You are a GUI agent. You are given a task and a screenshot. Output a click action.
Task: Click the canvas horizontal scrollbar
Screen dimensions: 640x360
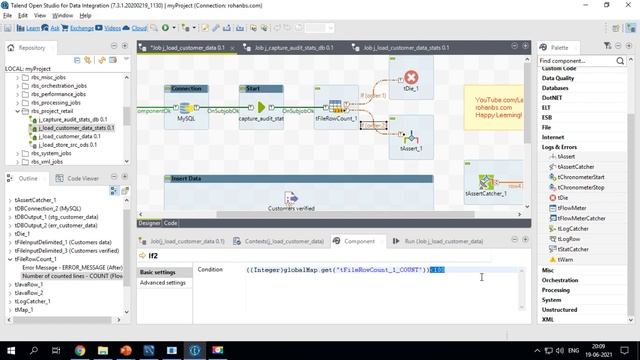tap(345, 214)
